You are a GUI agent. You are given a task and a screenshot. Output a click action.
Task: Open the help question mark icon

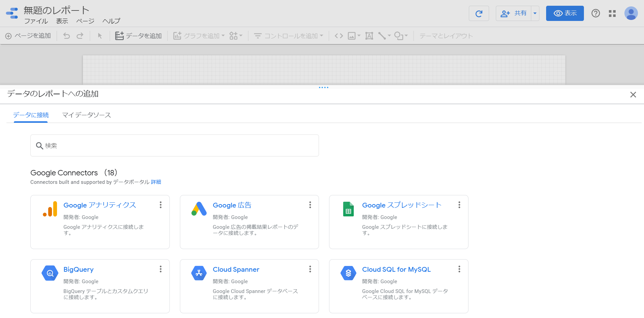596,13
